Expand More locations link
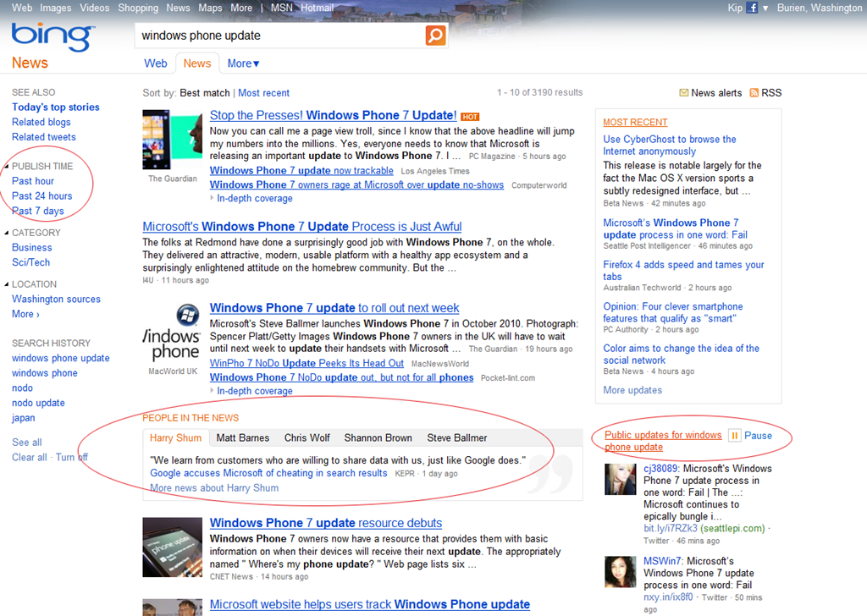The width and height of the screenshot is (867, 616). pos(25,314)
